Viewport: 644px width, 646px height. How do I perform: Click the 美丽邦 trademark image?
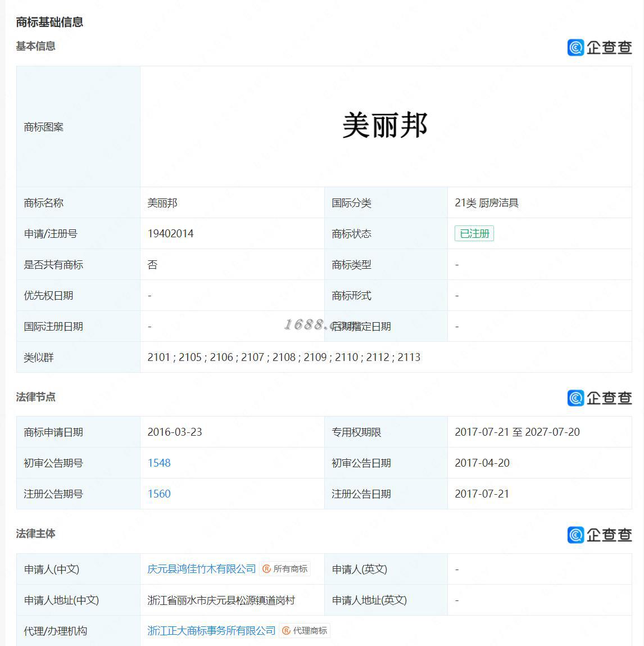tap(385, 125)
